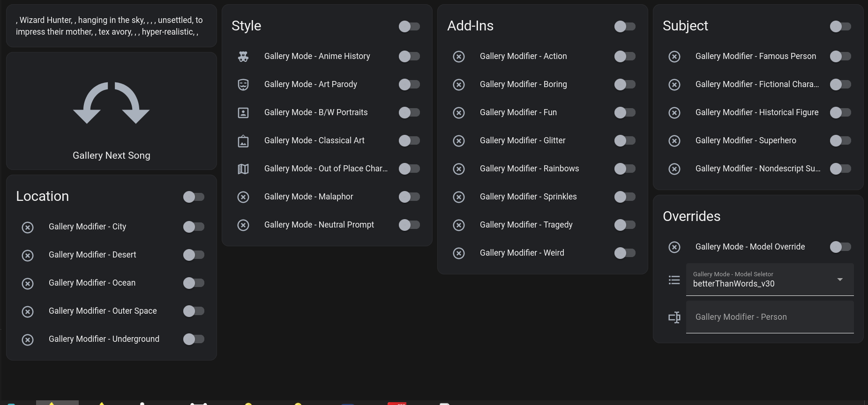Click the portrait icon beside B/W Portraits
868x405 pixels.
[x=243, y=113]
